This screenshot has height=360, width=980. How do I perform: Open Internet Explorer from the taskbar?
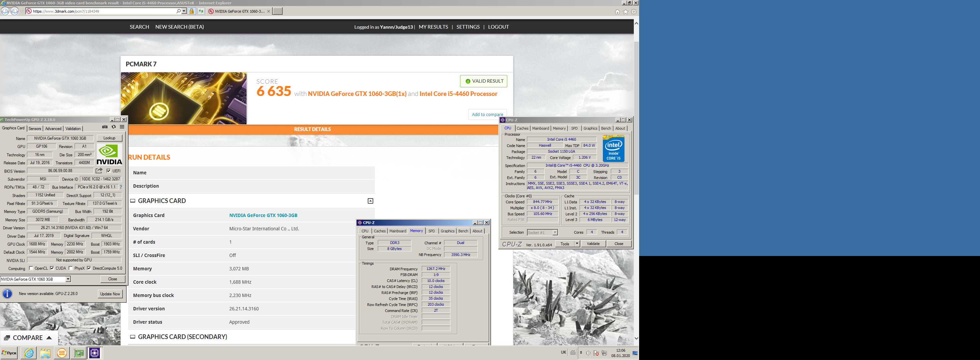29,353
